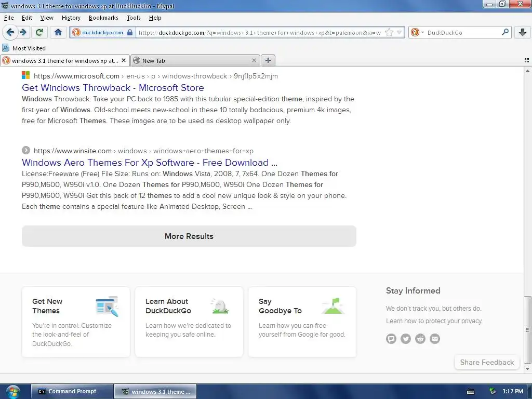Viewport: 532px width, 399px height.
Task: Click the network tray icon
Action: point(493,391)
